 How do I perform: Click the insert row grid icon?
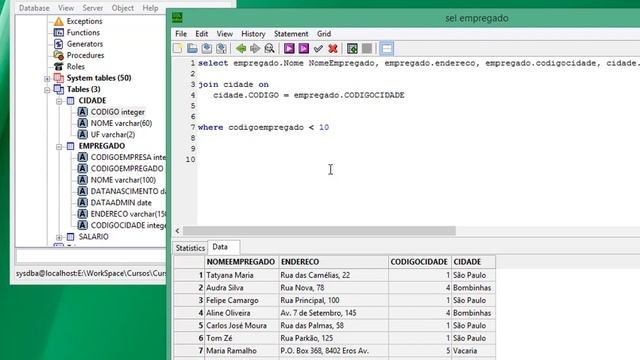[352, 49]
